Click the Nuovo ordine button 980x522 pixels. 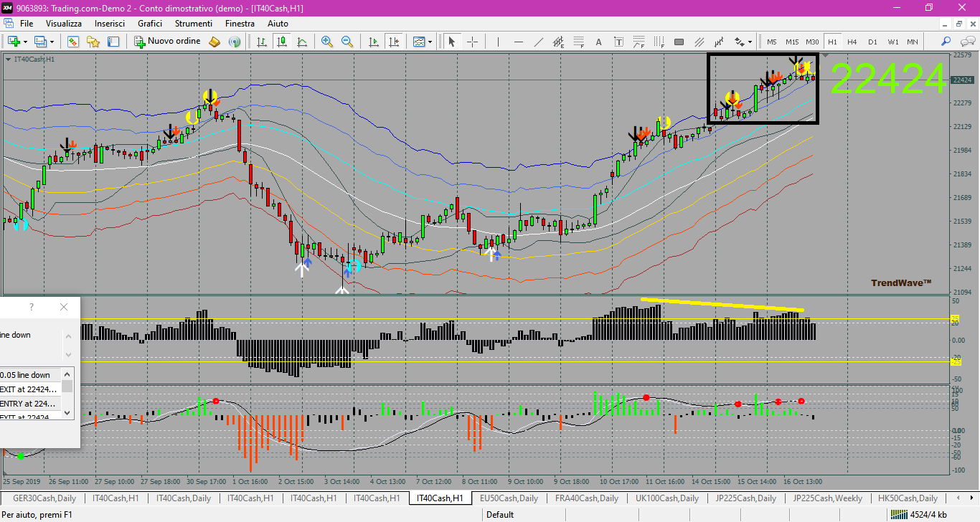[x=169, y=42]
